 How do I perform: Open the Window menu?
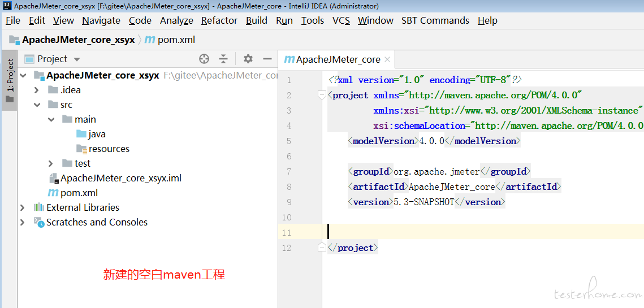(x=376, y=20)
